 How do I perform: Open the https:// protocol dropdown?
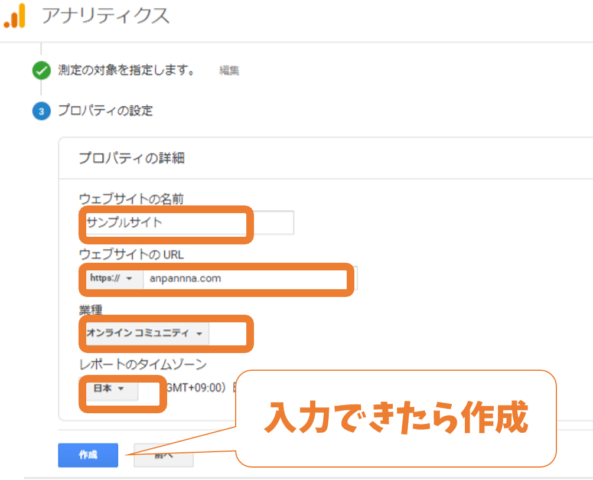115,279
